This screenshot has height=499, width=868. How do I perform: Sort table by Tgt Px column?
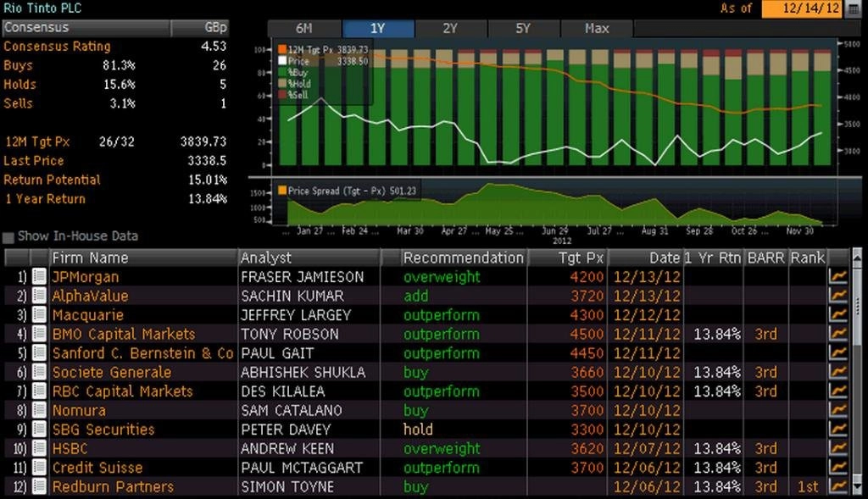[567, 258]
